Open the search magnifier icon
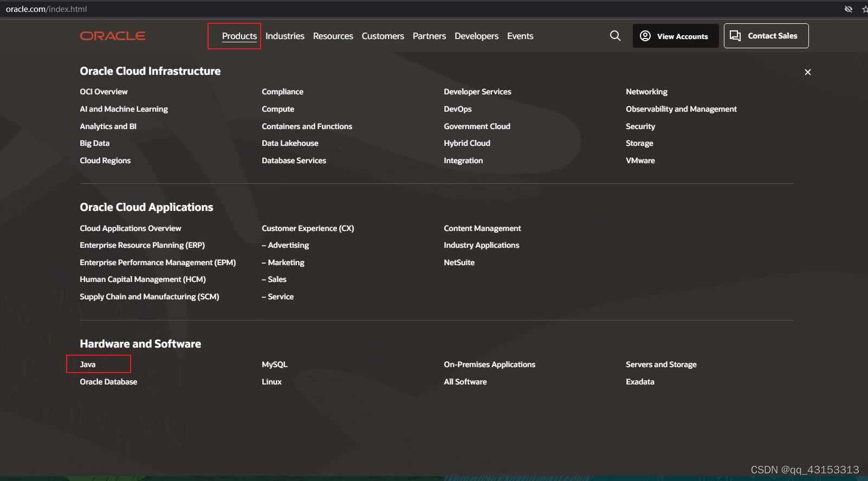Image resolution: width=868 pixels, height=481 pixels. (x=615, y=36)
